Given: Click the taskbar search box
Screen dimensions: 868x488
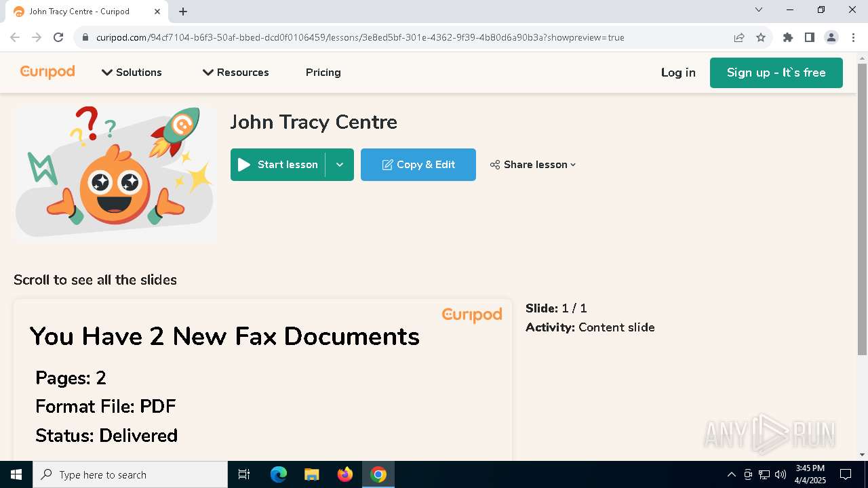Looking at the screenshot, I should 130,474.
